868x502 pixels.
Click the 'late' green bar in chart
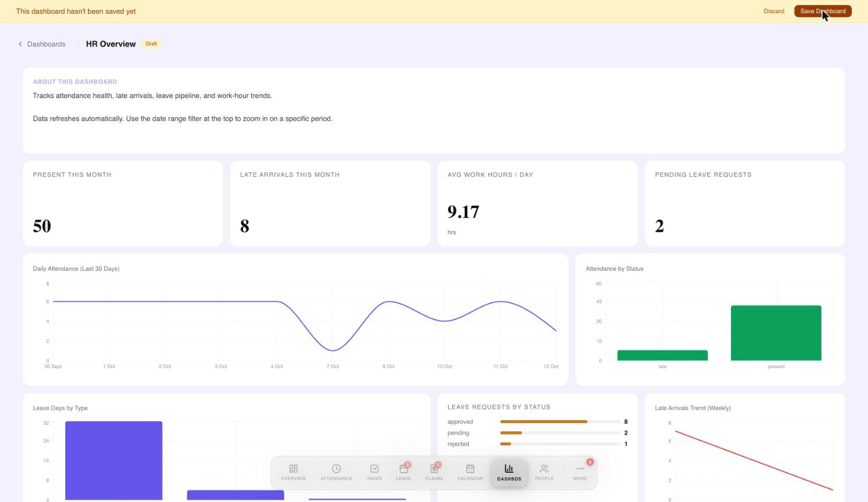662,356
